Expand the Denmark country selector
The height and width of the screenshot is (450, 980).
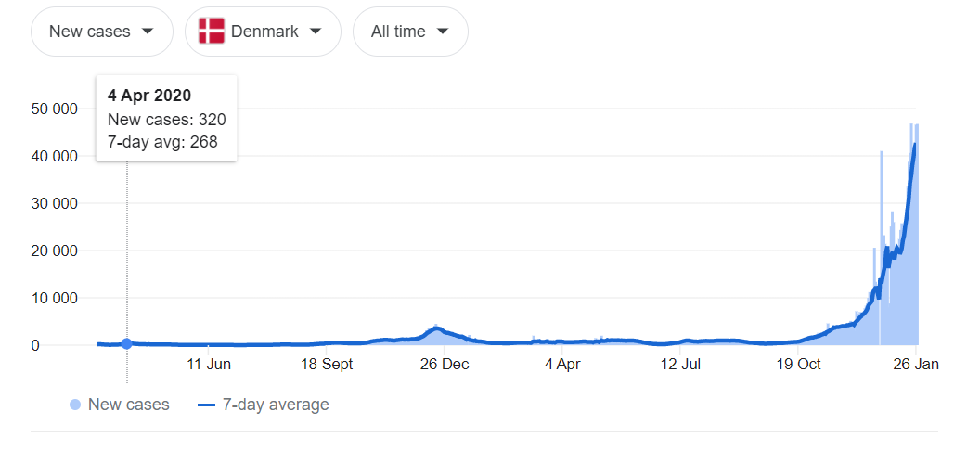264,32
